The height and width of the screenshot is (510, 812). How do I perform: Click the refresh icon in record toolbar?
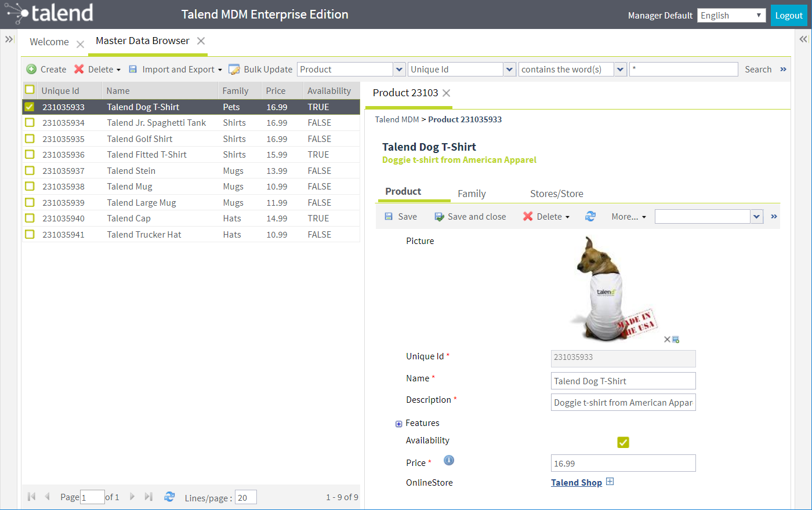(x=590, y=216)
